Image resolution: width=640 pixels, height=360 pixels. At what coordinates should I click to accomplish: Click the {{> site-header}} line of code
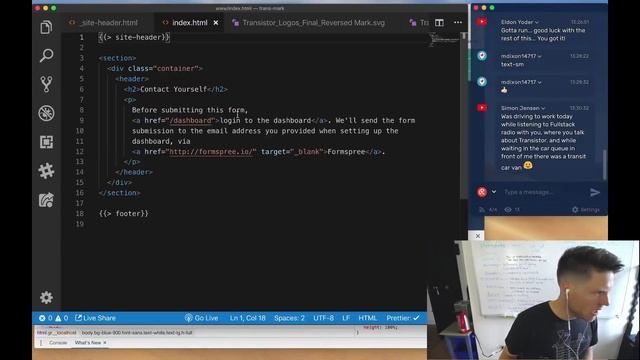click(134, 37)
